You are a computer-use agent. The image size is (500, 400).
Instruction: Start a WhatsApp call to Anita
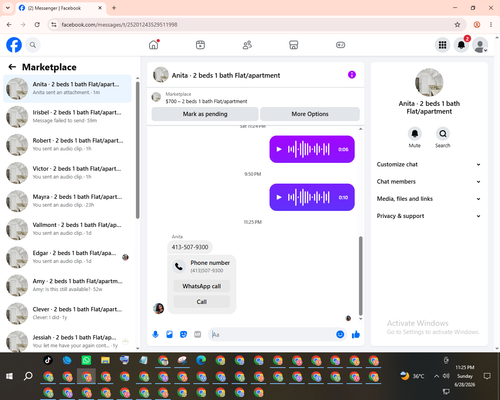pyautogui.click(x=202, y=286)
